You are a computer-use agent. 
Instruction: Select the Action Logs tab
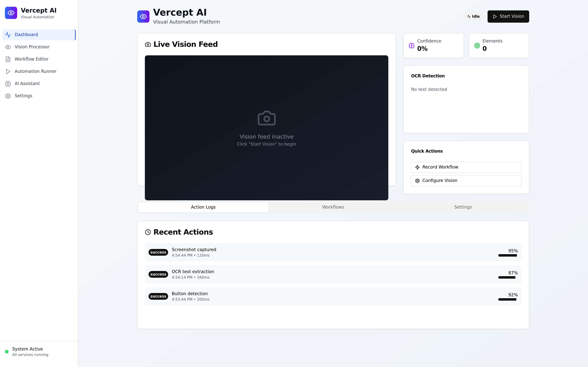203,207
